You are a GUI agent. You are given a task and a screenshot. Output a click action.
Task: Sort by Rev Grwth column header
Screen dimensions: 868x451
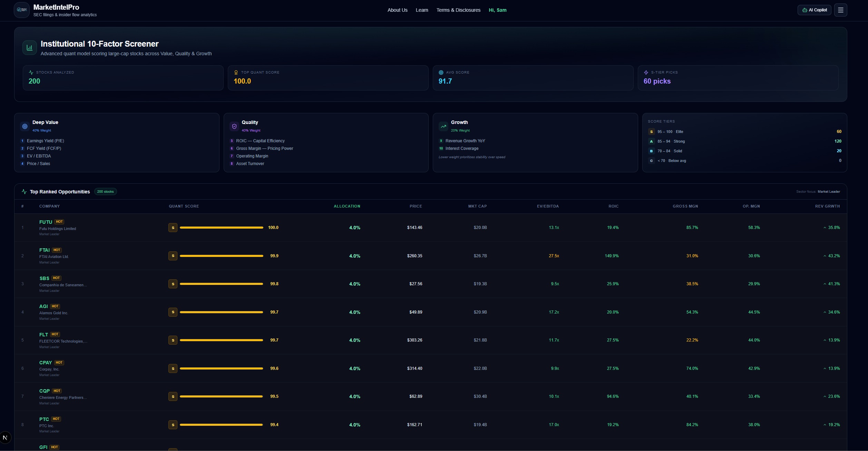point(827,206)
